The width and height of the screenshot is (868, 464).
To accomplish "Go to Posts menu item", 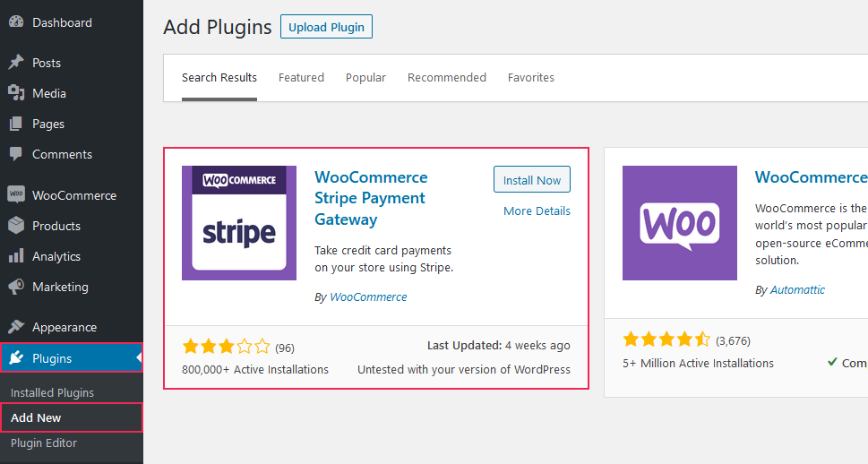I will pos(47,63).
